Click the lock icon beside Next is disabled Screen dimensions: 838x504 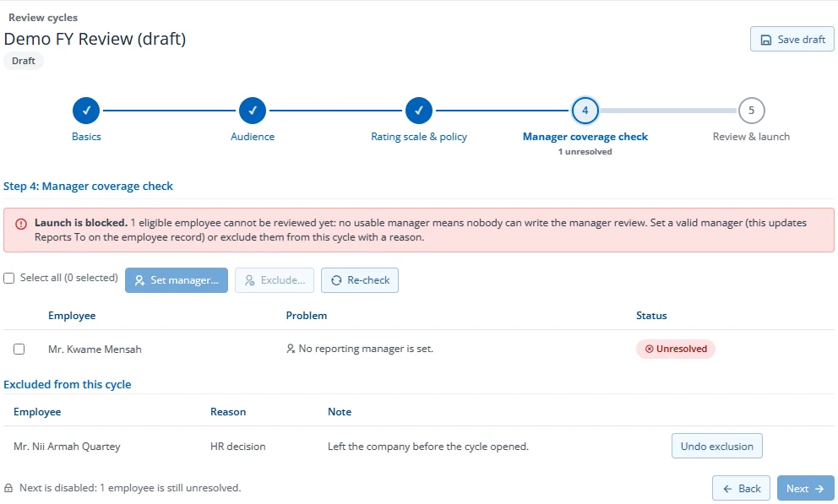point(8,488)
